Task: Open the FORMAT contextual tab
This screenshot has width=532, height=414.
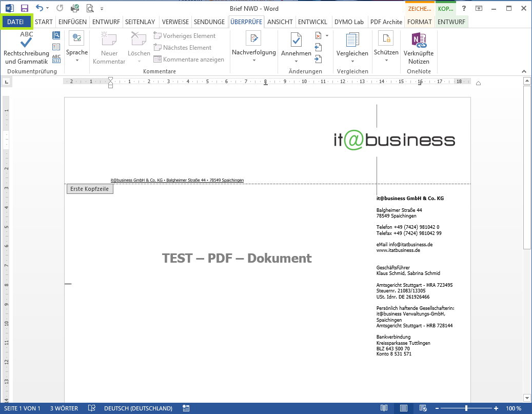Action: 419,22
